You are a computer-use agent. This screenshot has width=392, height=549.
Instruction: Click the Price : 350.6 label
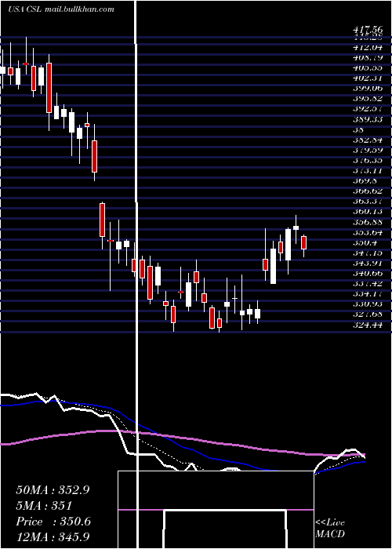pyautogui.click(x=53, y=522)
